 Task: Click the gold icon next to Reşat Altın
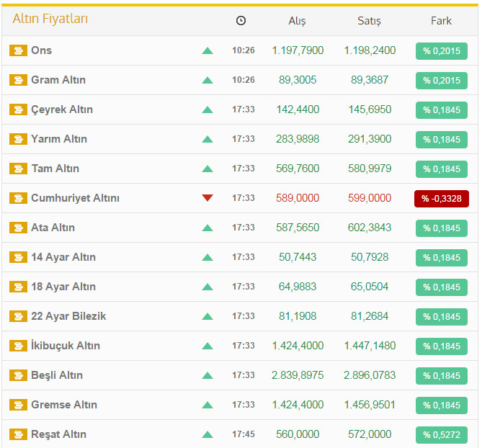(18, 434)
